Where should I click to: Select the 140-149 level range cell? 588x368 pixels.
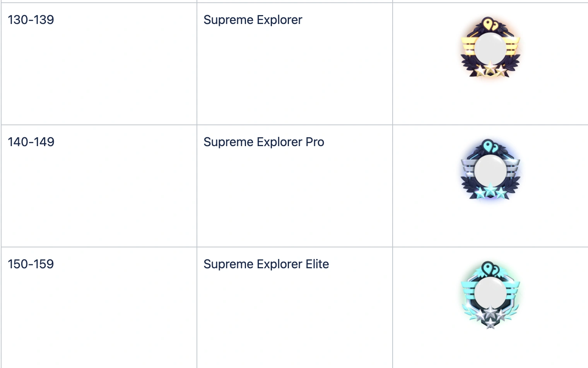31,142
